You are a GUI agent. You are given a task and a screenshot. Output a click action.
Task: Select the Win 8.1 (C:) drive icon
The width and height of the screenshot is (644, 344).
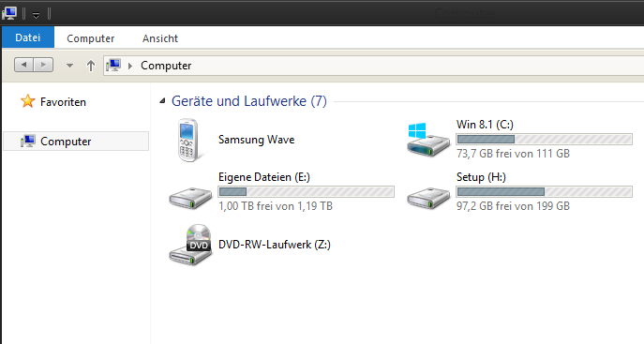428,140
